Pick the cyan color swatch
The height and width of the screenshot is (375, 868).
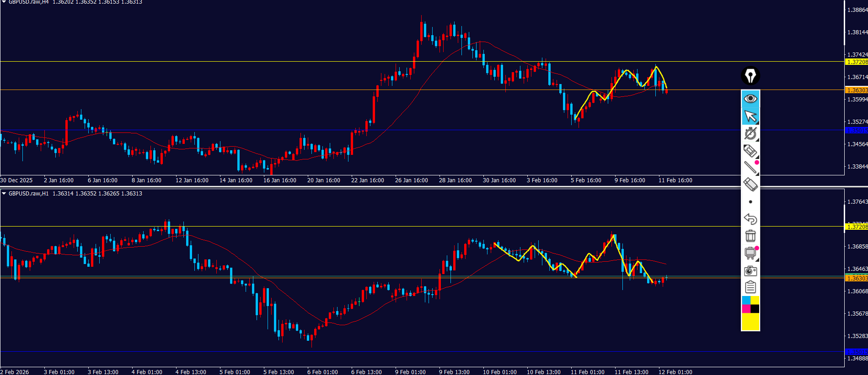click(x=746, y=300)
